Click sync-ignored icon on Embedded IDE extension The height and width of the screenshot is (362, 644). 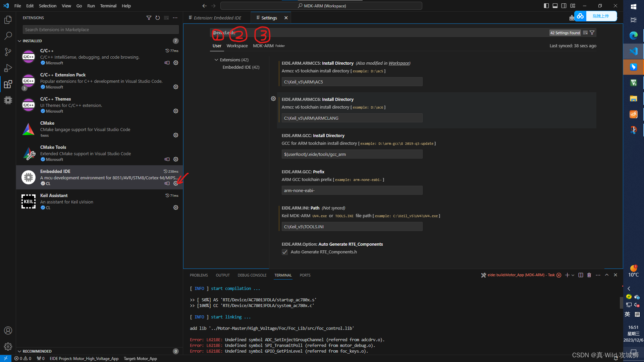coord(167,183)
